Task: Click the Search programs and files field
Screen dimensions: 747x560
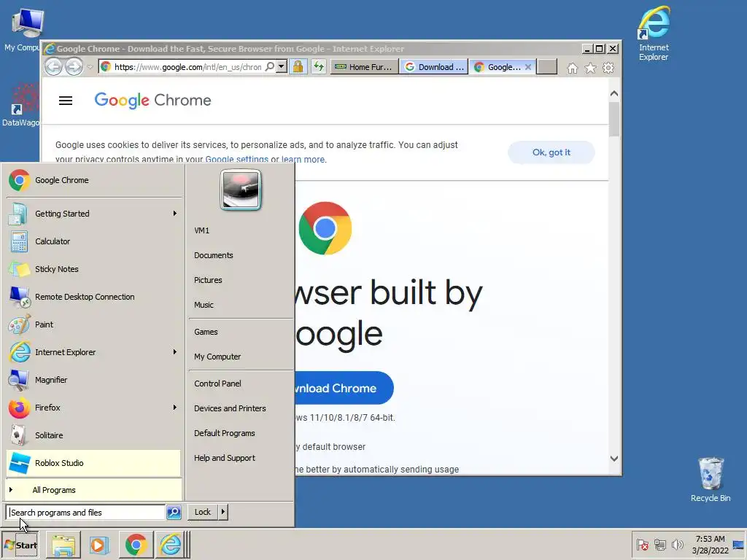Action: (86, 513)
